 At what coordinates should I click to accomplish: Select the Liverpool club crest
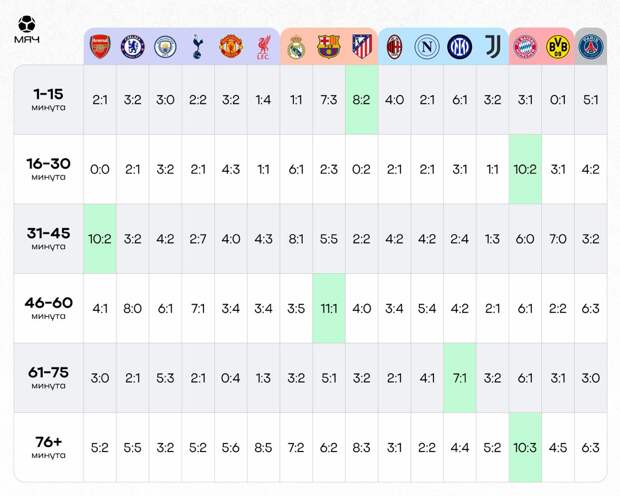point(263,46)
